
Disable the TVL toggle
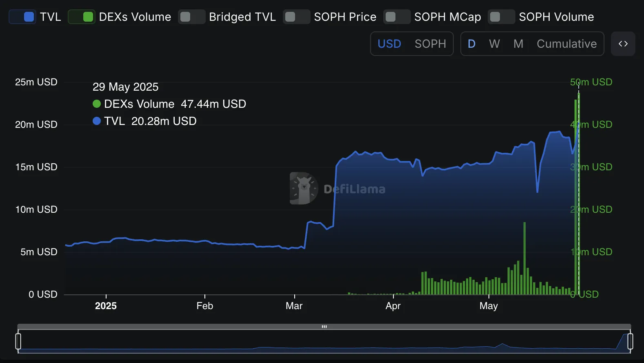(x=22, y=17)
